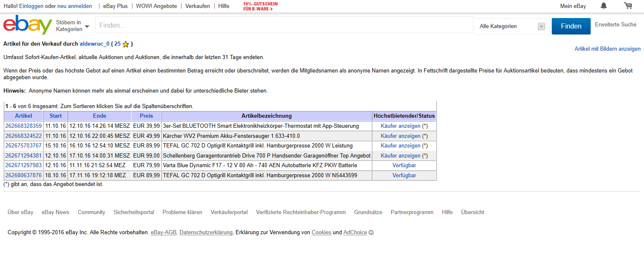644x274 pixels.
Task: Select the Varta Blue Dynamic F17 description
Action: pyautogui.click(x=260, y=165)
